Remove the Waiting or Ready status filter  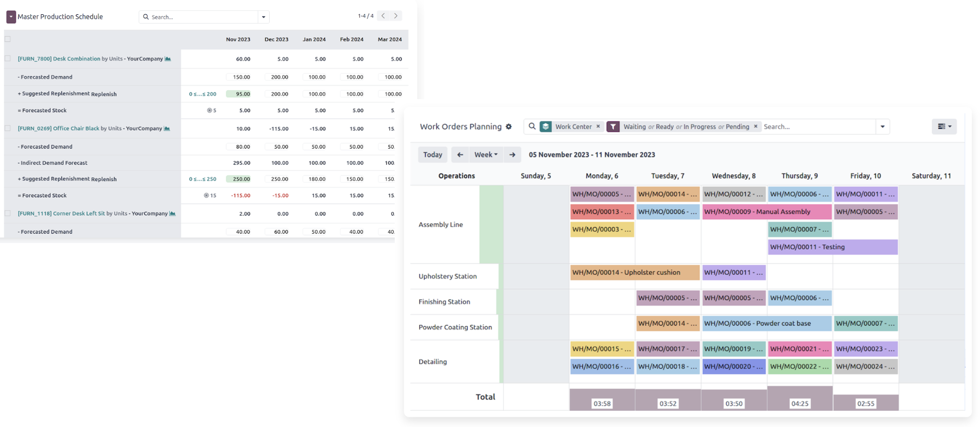755,127
